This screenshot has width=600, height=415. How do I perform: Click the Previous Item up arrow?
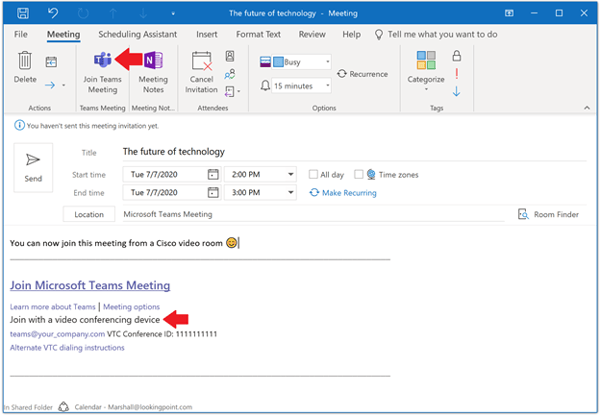[113, 13]
